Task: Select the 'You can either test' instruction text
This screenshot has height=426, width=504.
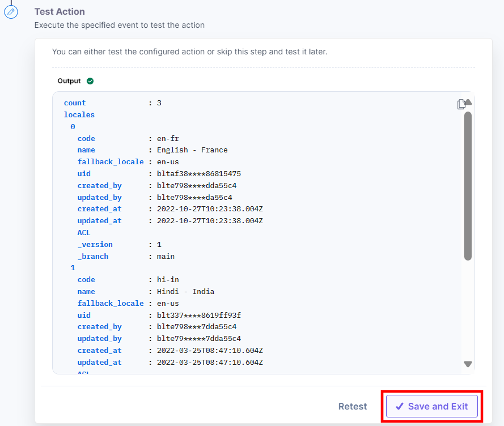Action: 190,52
